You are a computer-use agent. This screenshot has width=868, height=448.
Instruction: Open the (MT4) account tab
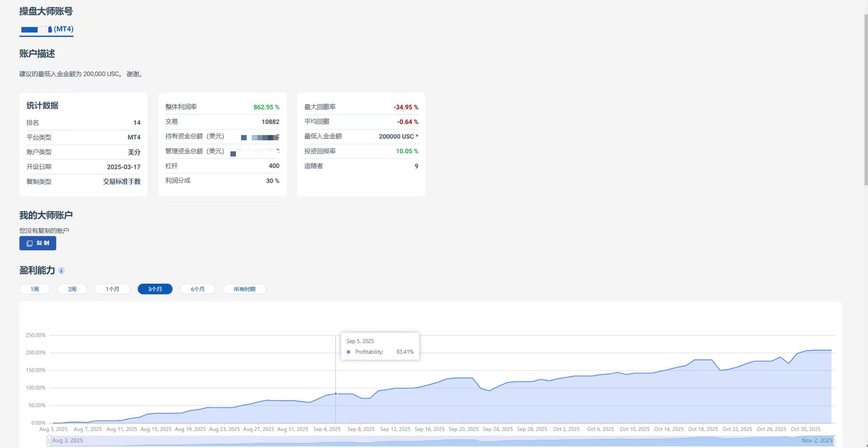(x=47, y=29)
